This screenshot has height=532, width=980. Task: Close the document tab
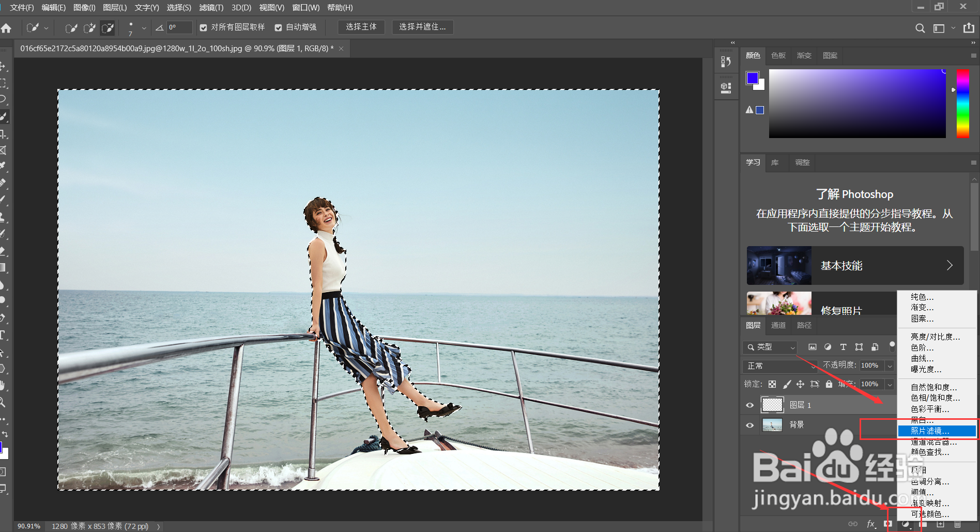pyautogui.click(x=341, y=49)
